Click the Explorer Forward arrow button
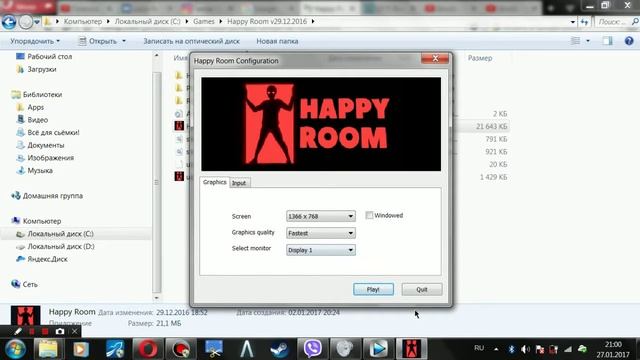The image size is (640, 360). 26,22
